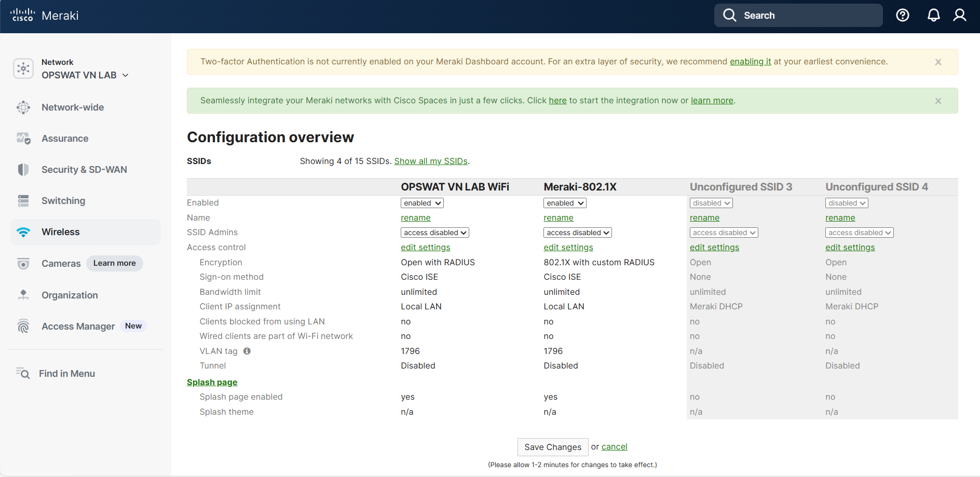Image resolution: width=980 pixels, height=477 pixels.
Task: Open the Access Manager menu item
Action: [x=78, y=326]
